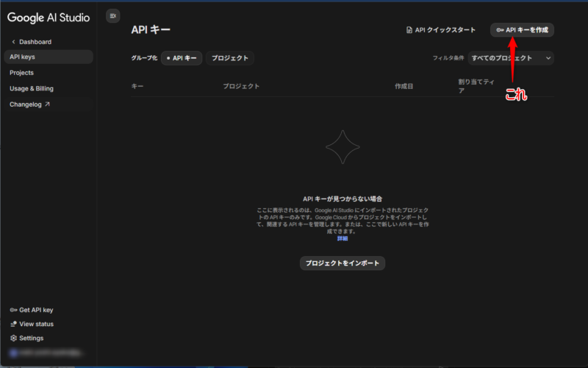Click the View status icon

pos(13,324)
